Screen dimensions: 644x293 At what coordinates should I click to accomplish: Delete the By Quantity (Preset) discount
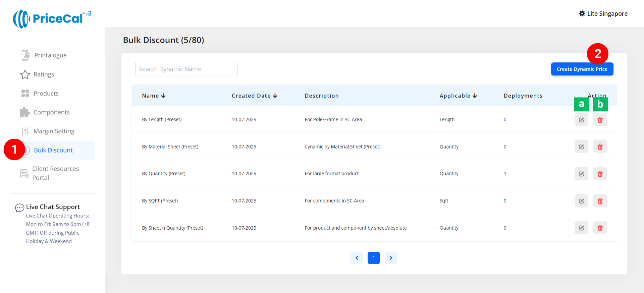[x=600, y=174]
